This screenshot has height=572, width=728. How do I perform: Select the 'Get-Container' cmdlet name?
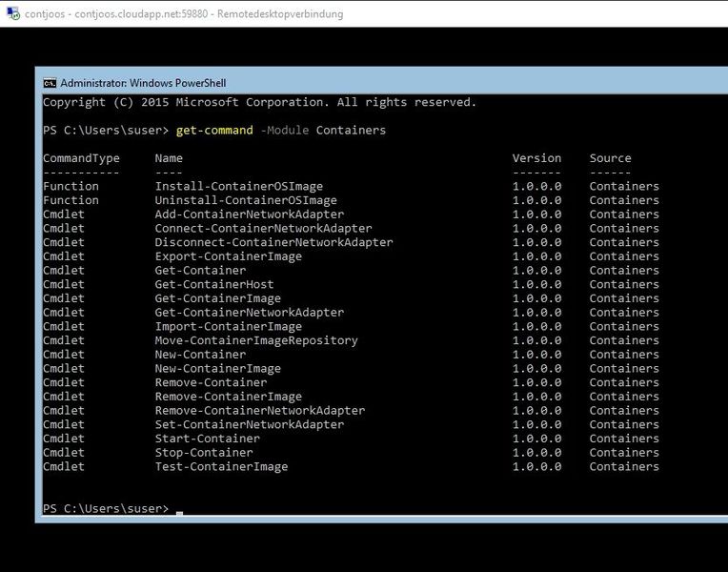click(200, 271)
